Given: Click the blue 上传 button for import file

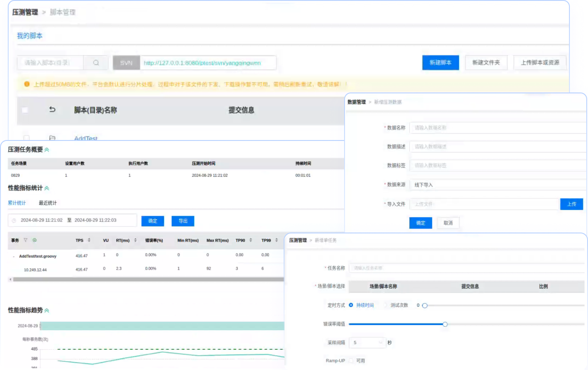Looking at the screenshot, I should [x=572, y=204].
